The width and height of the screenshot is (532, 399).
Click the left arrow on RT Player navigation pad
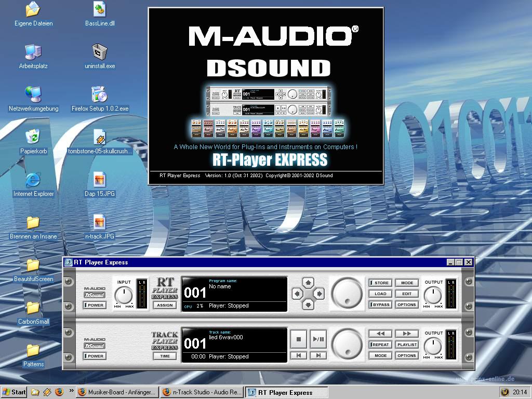(x=297, y=294)
